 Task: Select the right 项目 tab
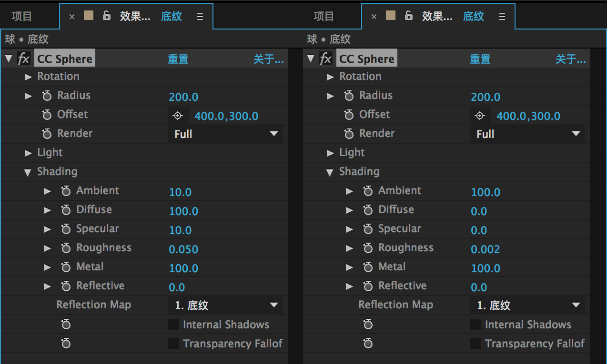point(324,17)
